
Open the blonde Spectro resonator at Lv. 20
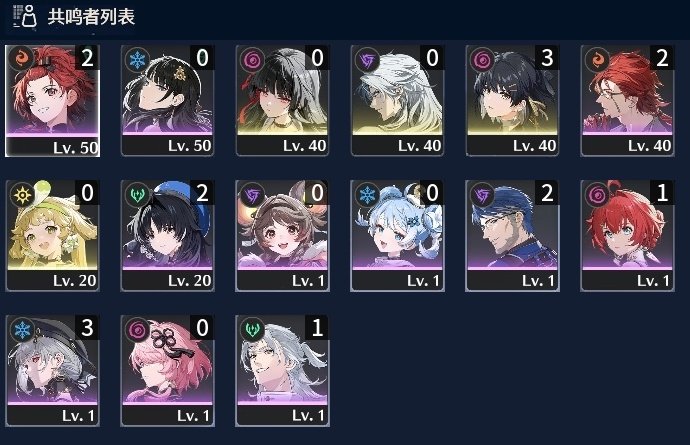52,235
